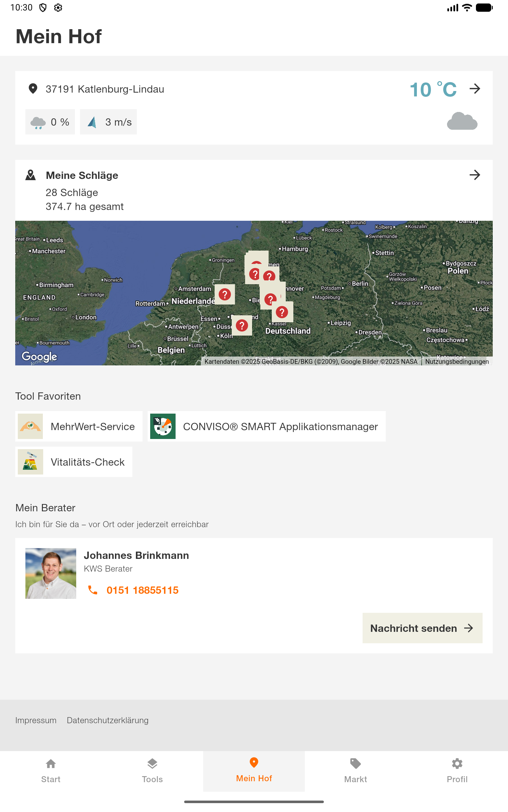508x812 pixels.
Task: Open the Markt tab
Action: click(356, 771)
